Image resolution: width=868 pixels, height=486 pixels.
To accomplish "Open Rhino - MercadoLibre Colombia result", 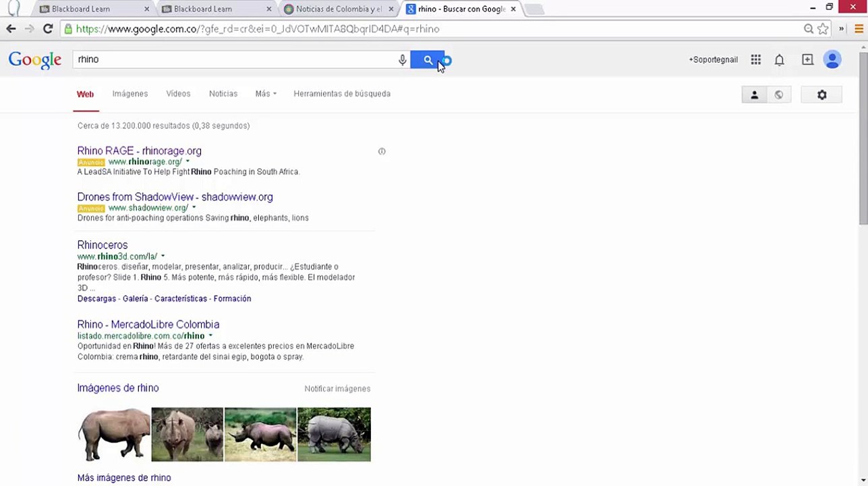I will tap(148, 324).
